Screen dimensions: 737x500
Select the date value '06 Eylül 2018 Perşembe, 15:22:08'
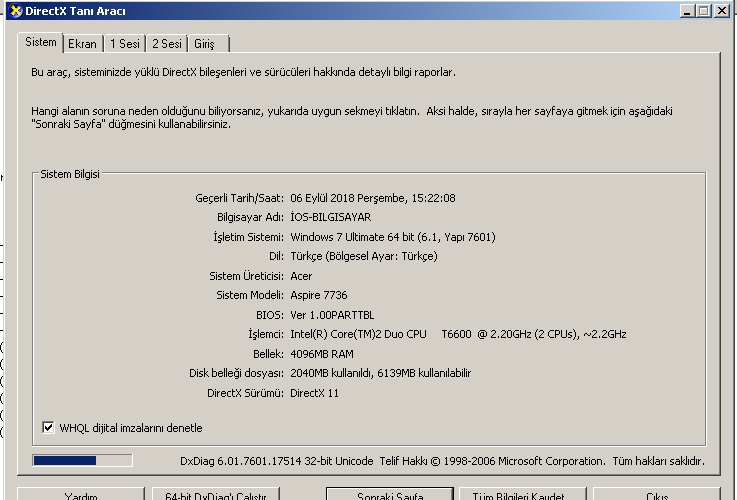tap(373, 198)
